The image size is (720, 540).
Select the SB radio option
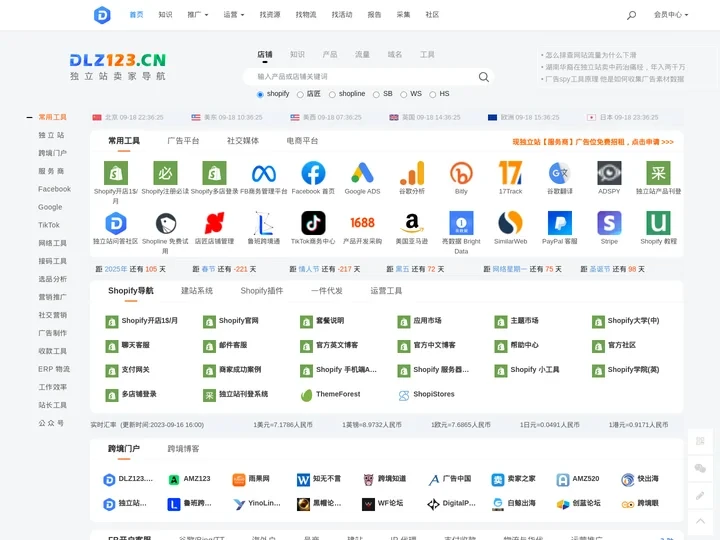point(376,94)
